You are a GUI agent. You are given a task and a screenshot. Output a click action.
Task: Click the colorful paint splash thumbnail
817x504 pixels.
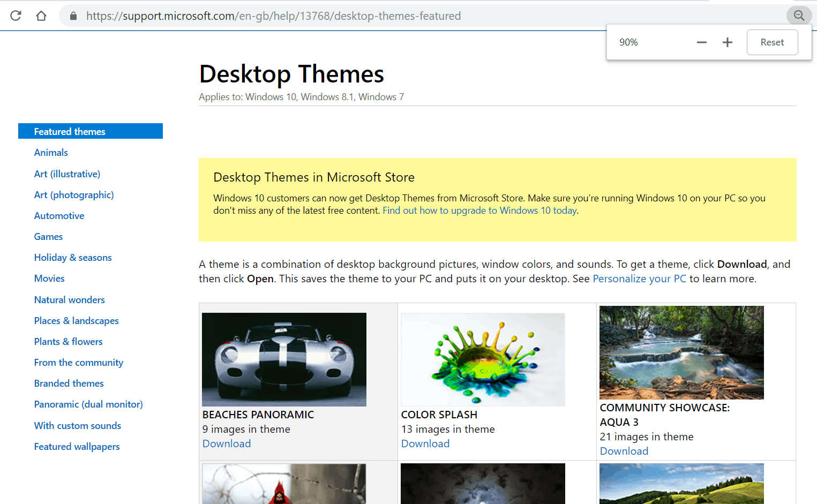[x=483, y=359]
